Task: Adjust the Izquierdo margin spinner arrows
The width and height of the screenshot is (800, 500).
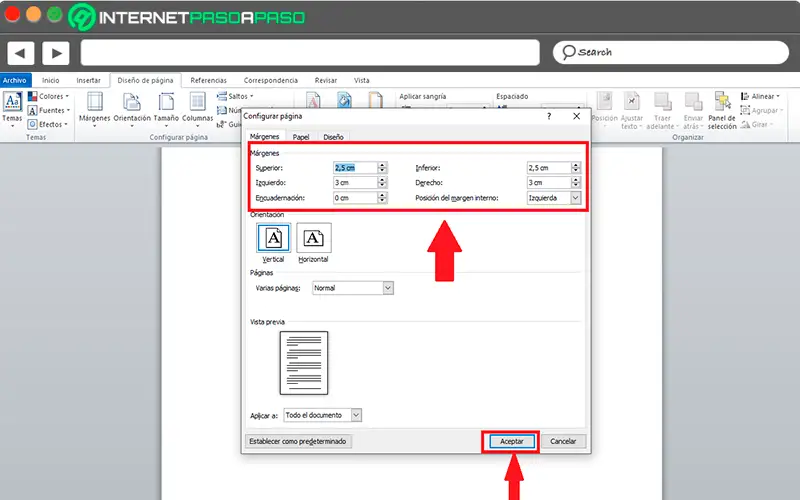Action: tap(382, 182)
